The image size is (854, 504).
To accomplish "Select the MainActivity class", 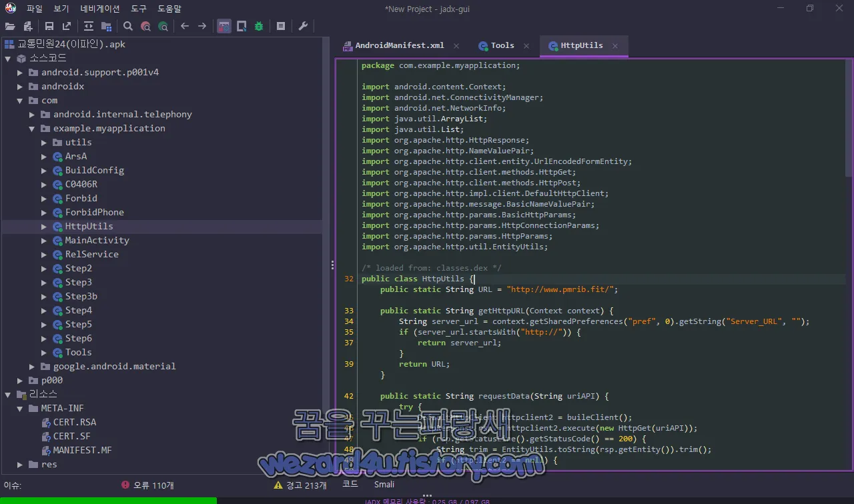I will (97, 240).
